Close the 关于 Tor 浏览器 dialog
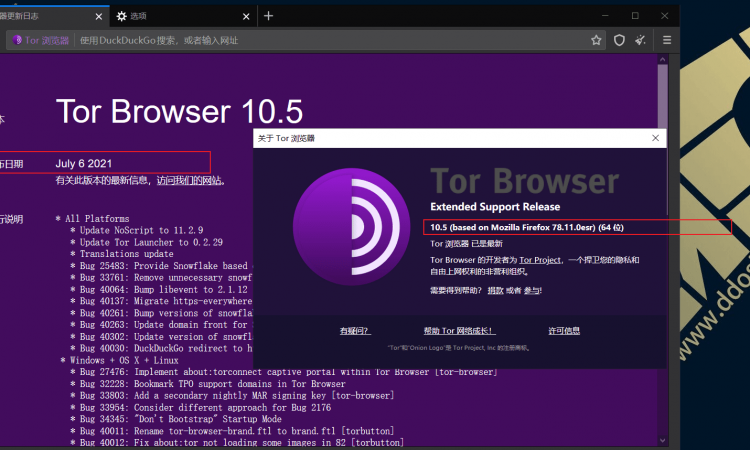The image size is (750, 450). [655, 138]
